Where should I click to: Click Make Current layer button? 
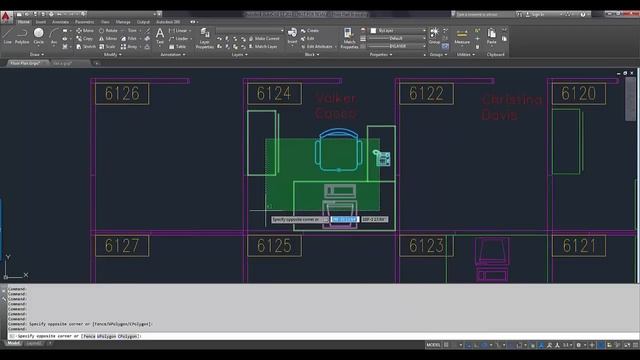click(263, 39)
